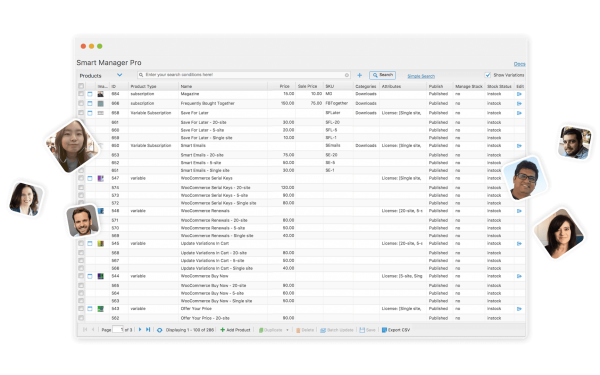The width and height of the screenshot is (600, 375).
Task: Click calendar icon in WooCommerce Buy Now row
Action: (x=90, y=276)
